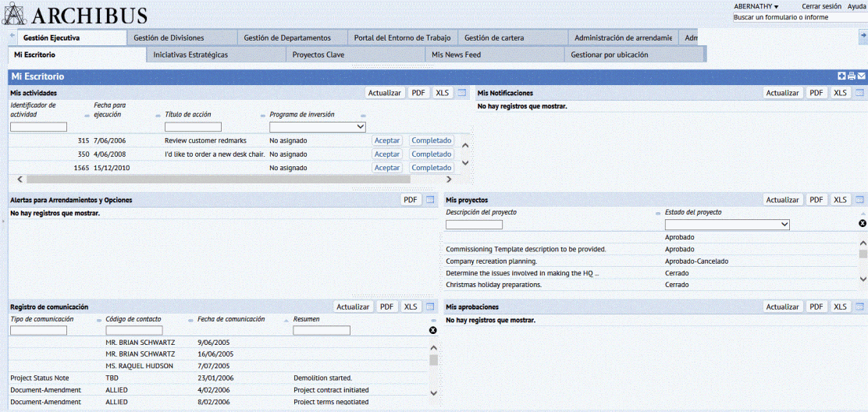Clear the Registro de comunicación filter X icon
Screen dimensions: 868x412
[433, 330]
